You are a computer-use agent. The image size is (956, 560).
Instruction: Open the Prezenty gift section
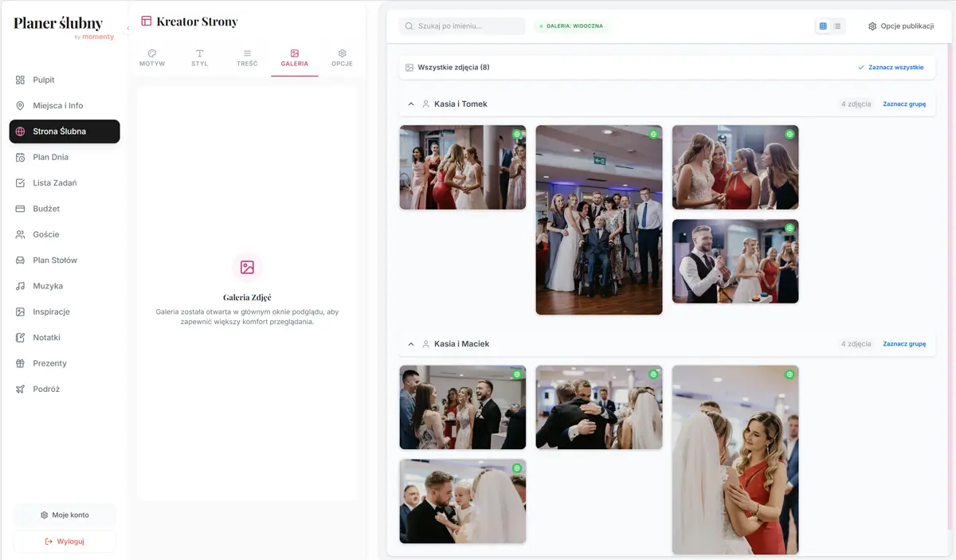point(49,363)
